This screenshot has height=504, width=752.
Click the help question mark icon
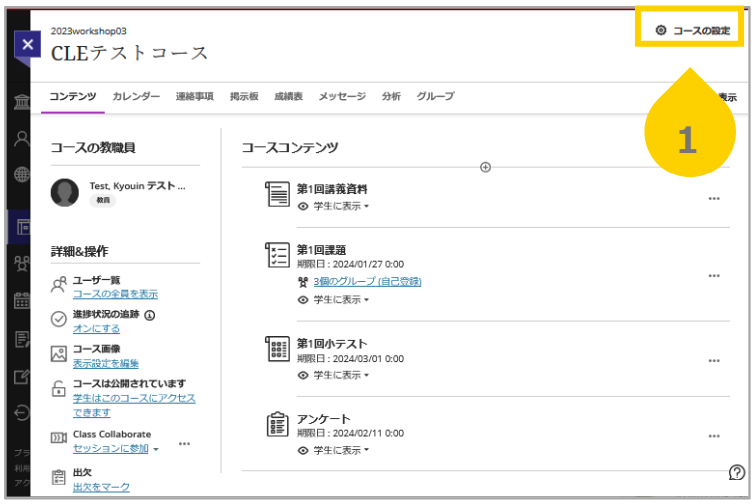737,472
